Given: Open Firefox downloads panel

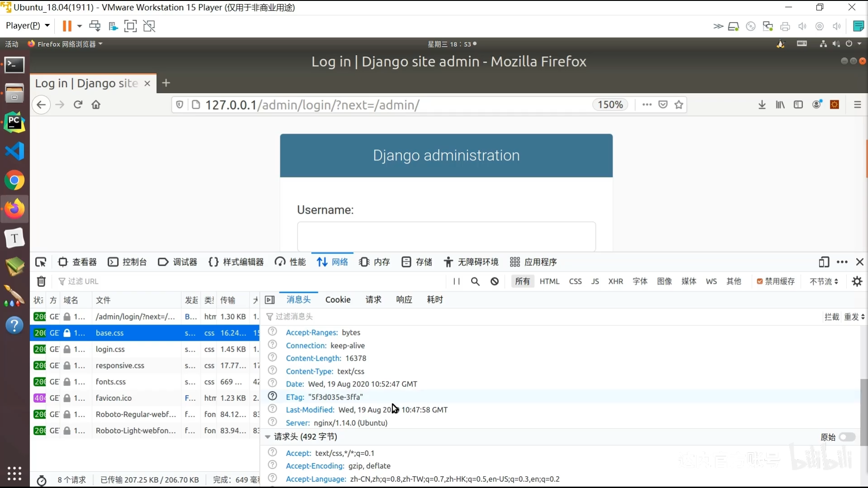Looking at the screenshot, I should [762, 105].
